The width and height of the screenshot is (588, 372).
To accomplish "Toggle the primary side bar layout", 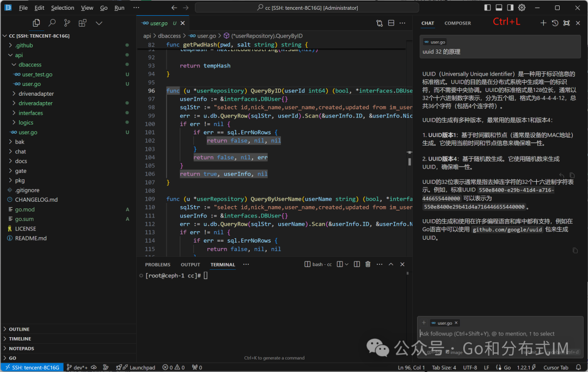I will [487, 8].
